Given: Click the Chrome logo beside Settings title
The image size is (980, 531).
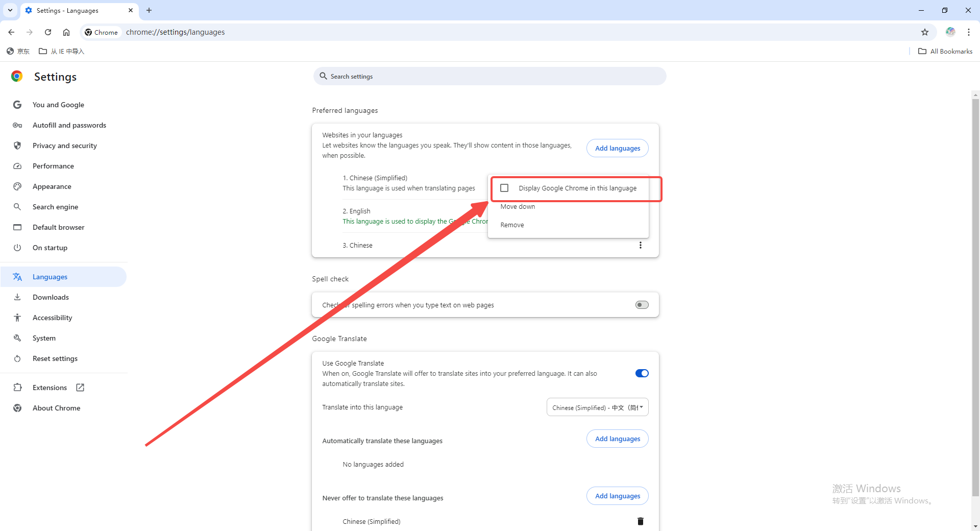Looking at the screenshot, I should click(17, 77).
